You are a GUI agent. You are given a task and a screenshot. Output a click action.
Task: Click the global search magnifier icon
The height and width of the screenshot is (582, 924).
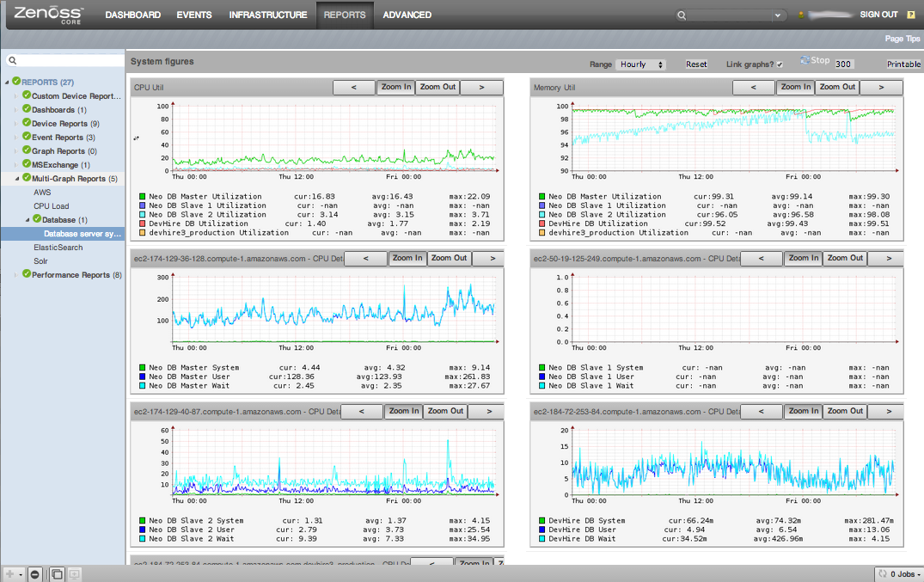(682, 15)
